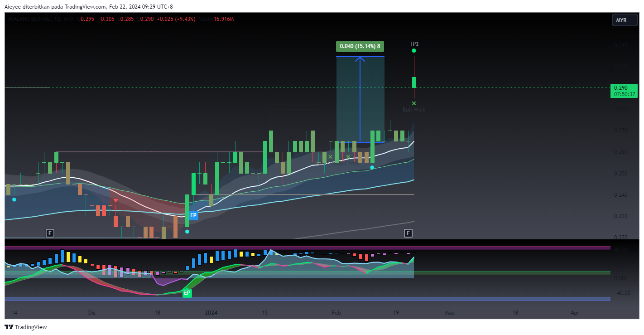Click the +0.025 (+9.43%) change value
The width and height of the screenshot is (644, 335).
[x=176, y=19]
